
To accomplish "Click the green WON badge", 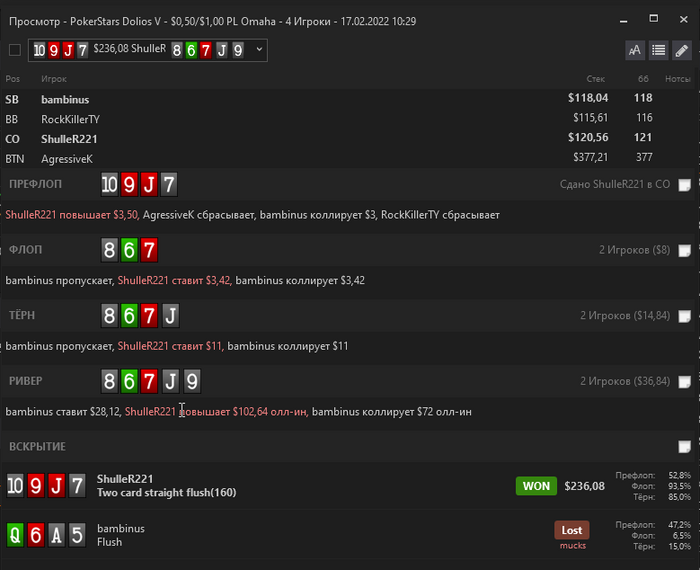I will [536, 486].
